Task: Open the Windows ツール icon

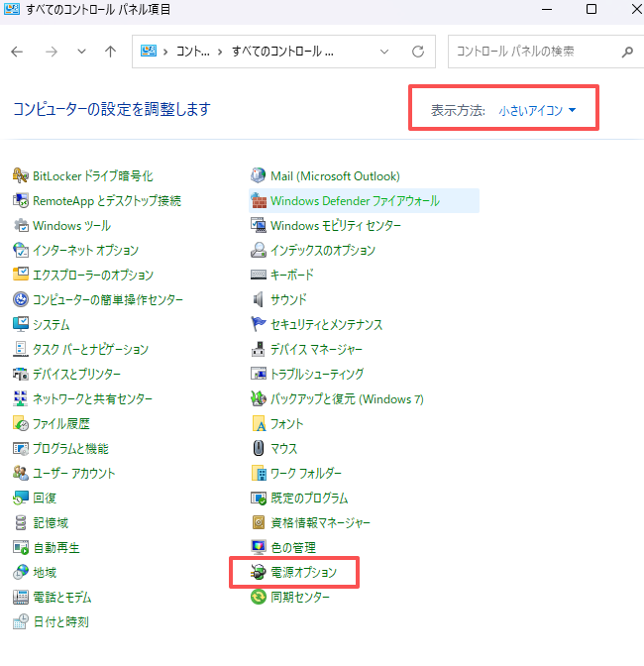Action: (x=21, y=225)
